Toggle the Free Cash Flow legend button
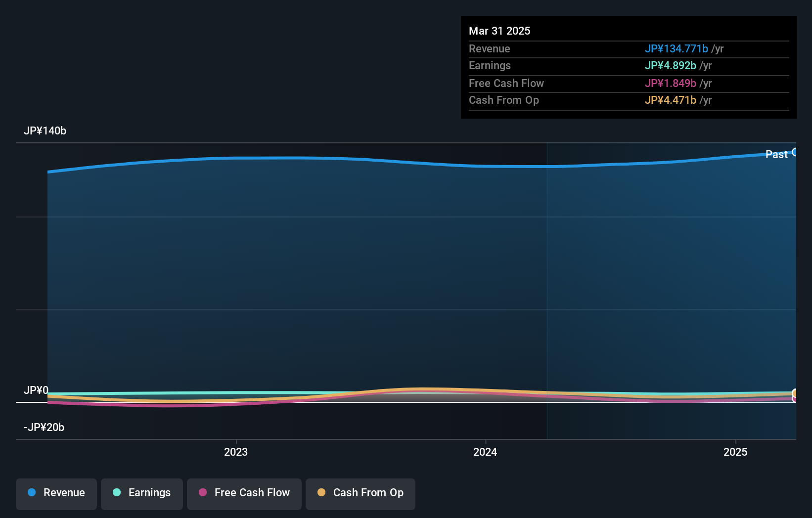This screenshot has width=812, height=518. (x=244, y=494)
